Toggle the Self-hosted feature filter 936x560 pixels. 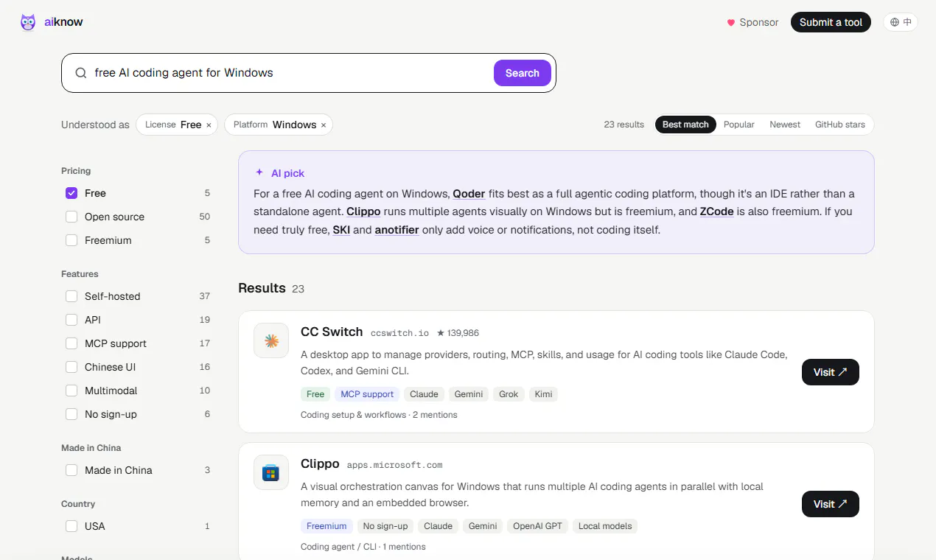(71, 296)
